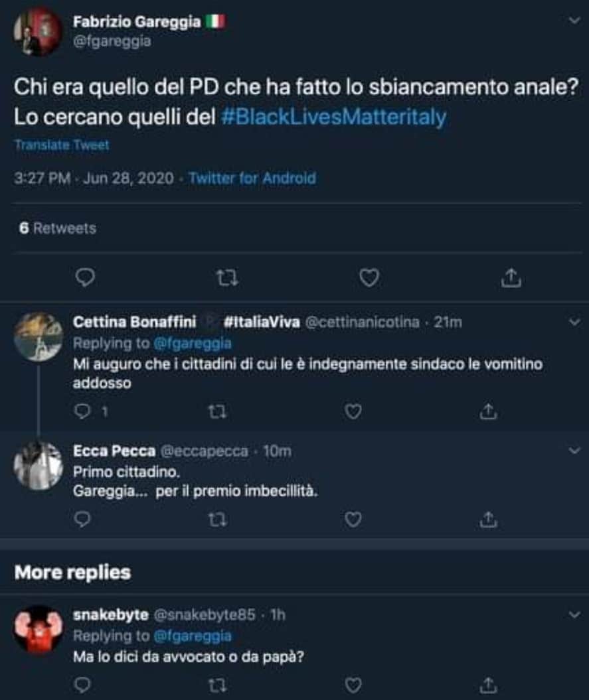Retweet the main tweet by @fgareggia
589x700 pixels.
pyautogui.click(x=227, y=278)
